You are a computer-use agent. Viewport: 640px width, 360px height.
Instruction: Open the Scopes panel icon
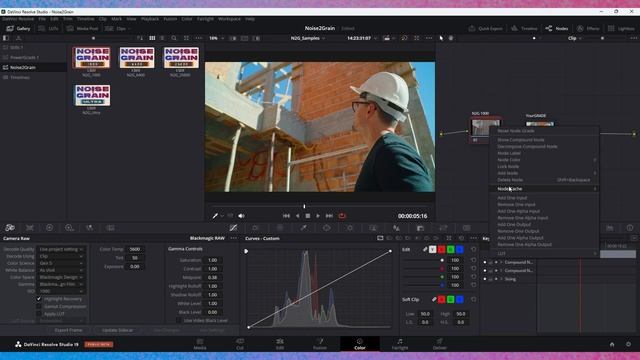609,228
